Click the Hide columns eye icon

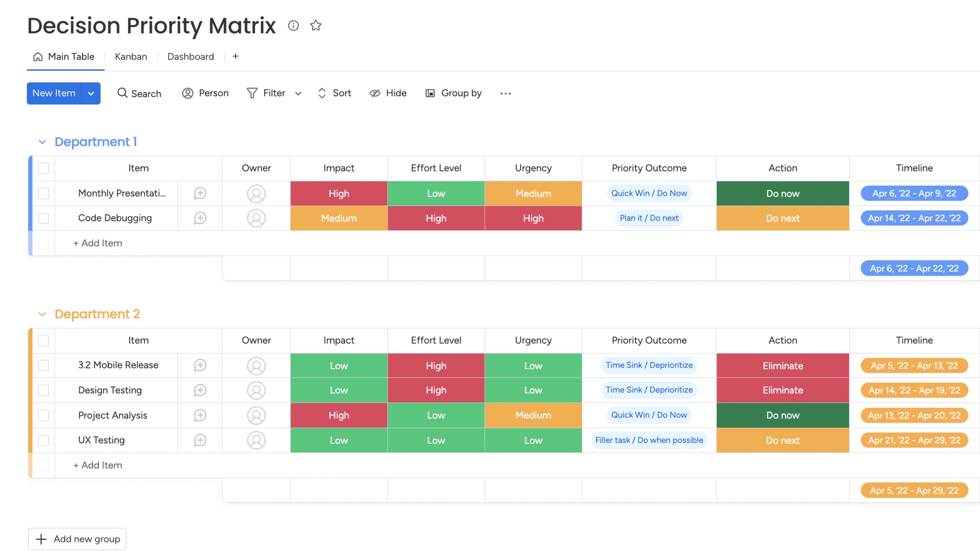[375, 93]
